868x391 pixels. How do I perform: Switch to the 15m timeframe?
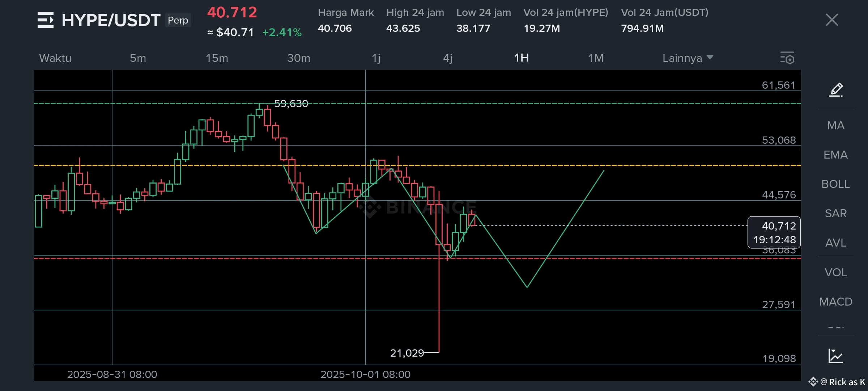click(217, 58)
